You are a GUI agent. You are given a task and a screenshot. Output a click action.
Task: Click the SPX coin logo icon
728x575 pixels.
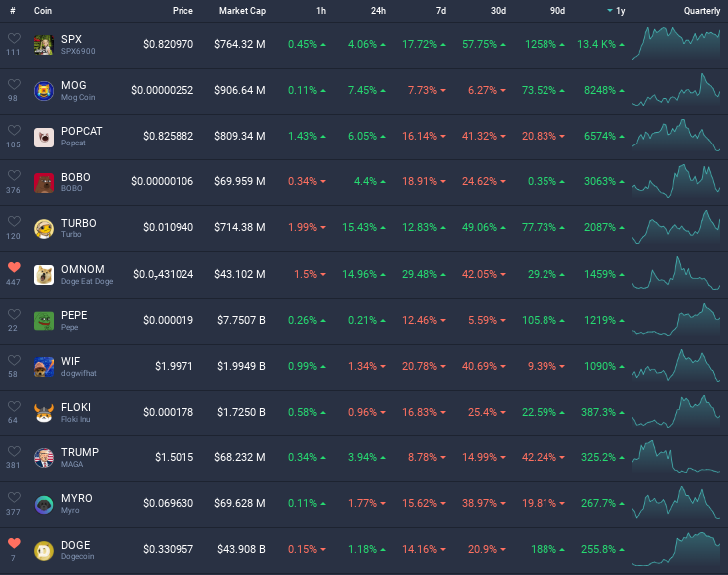point(44,45)
